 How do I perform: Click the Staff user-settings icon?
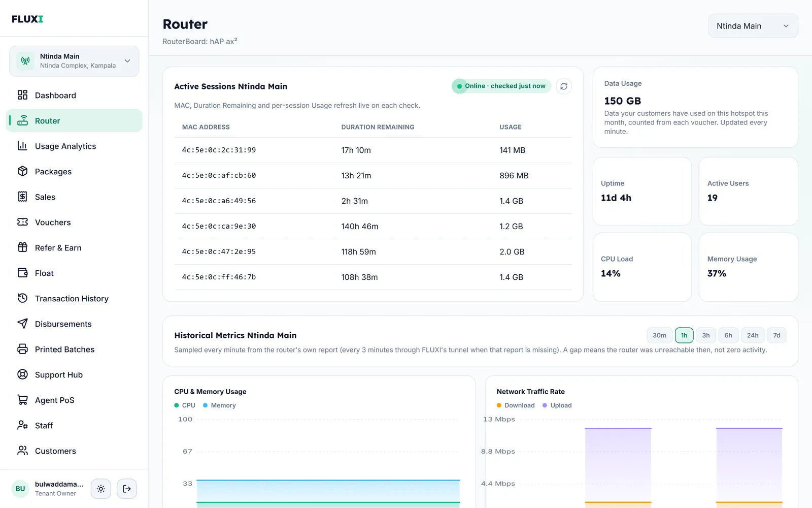(x=22, y=425)
